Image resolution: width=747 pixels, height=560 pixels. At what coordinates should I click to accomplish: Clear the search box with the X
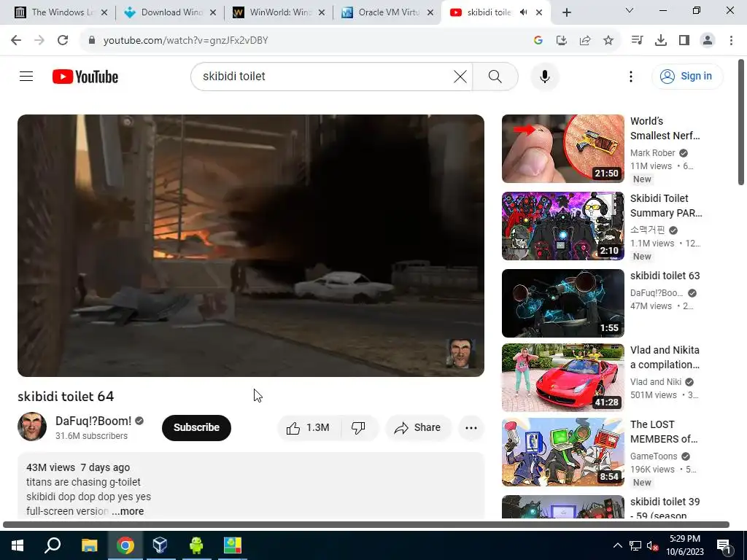tap(460, 76)
